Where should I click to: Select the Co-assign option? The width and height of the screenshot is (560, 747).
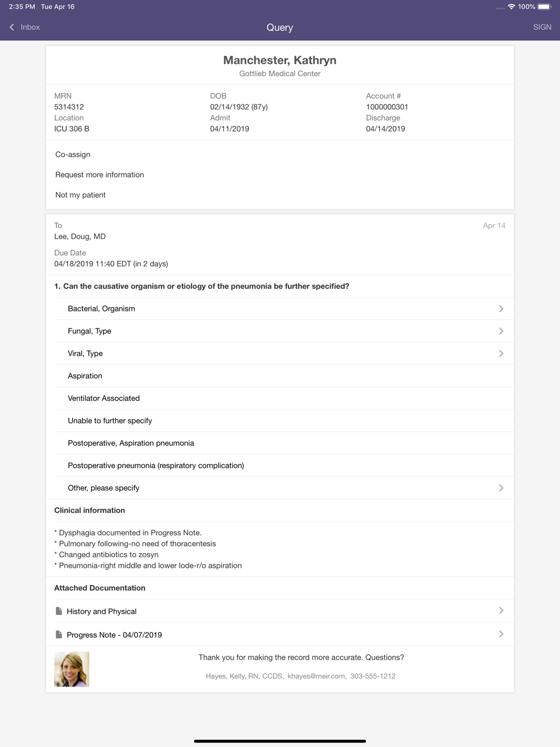(x=73, y=155)
